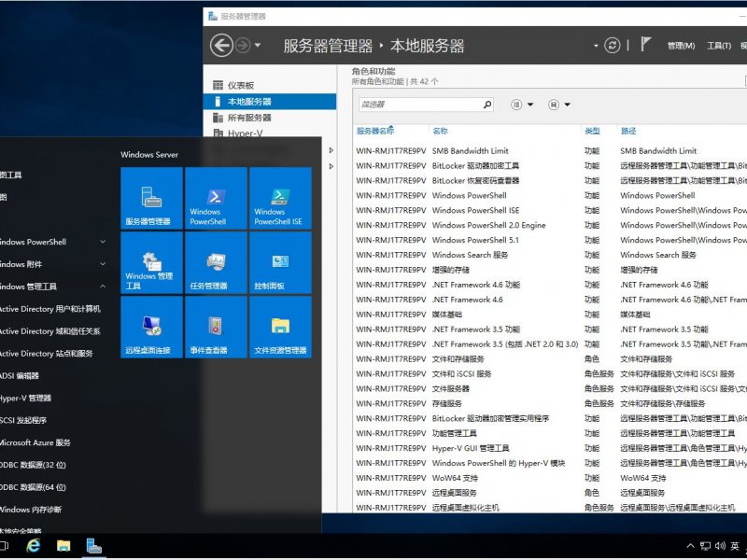Click the refresh icon in Server Manager header
This screenshot has width=747, height=560.
pos(613,46)
